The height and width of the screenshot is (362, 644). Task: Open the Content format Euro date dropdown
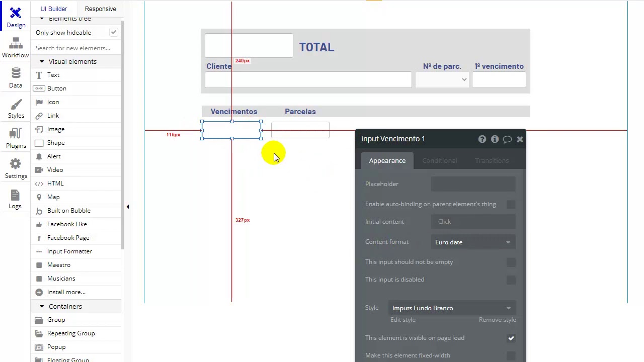coord(473,242)
